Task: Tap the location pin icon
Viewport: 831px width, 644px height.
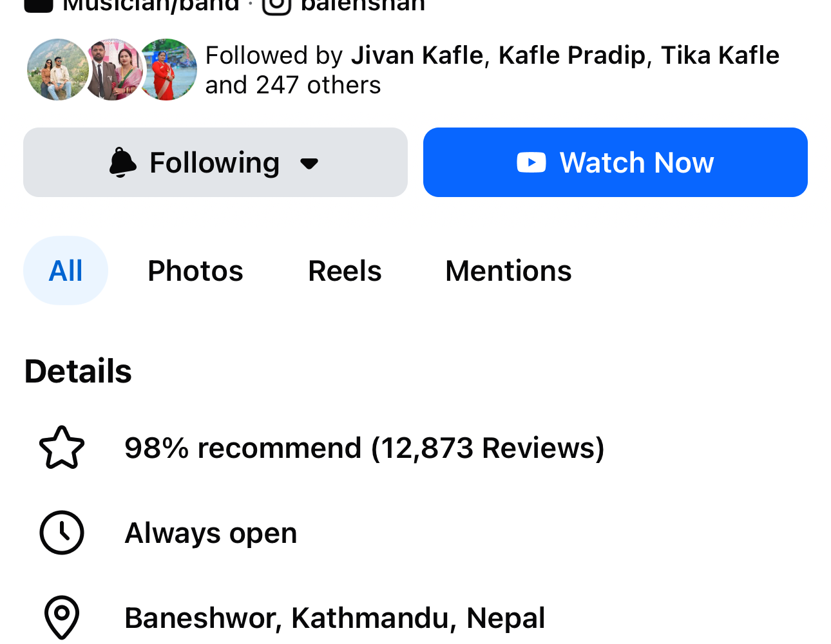Action: 62,618
